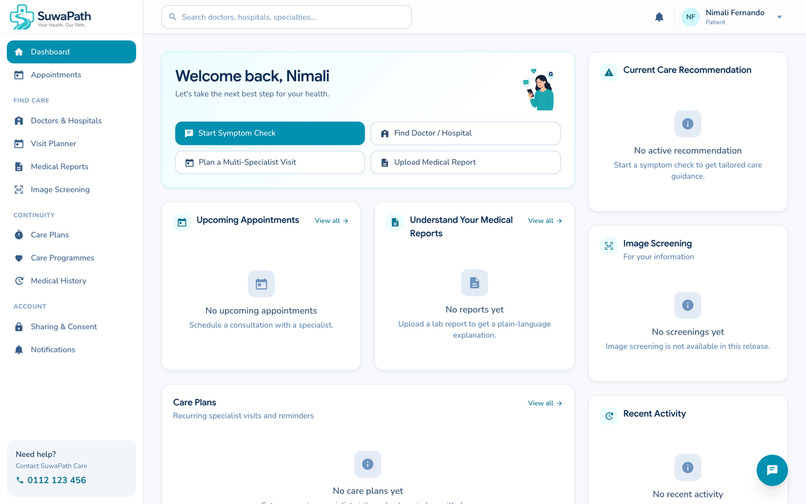Open the notifications bell in header
Image resolution: width=806 pixels, height=504 pixels.
[659, 17]
